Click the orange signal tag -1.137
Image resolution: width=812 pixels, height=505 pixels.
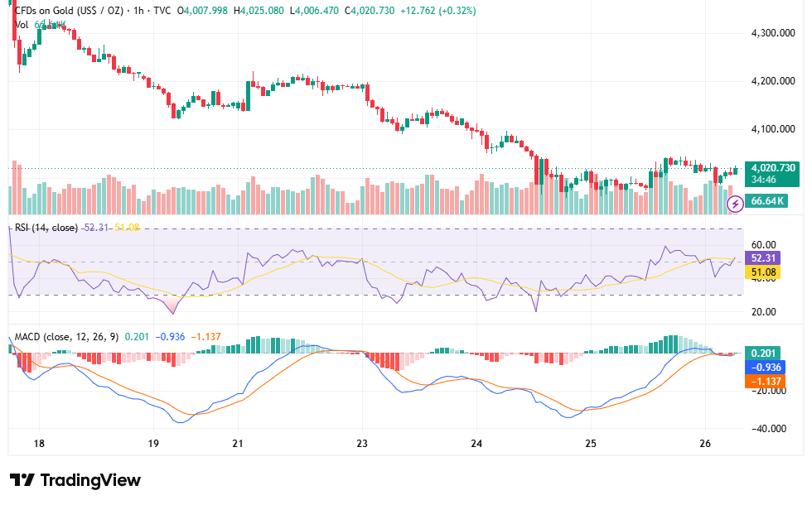click(x=765, y=381)
